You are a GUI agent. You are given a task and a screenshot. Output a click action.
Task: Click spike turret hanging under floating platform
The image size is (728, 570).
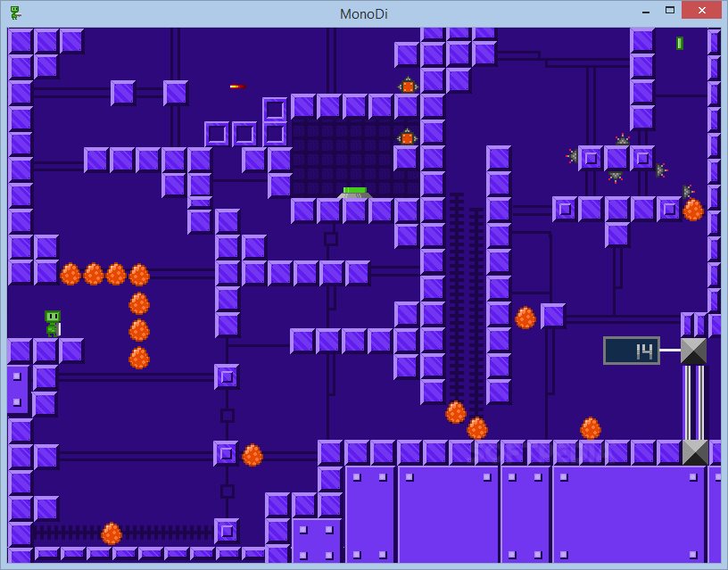pyautogui.click(x=616, y=177)
